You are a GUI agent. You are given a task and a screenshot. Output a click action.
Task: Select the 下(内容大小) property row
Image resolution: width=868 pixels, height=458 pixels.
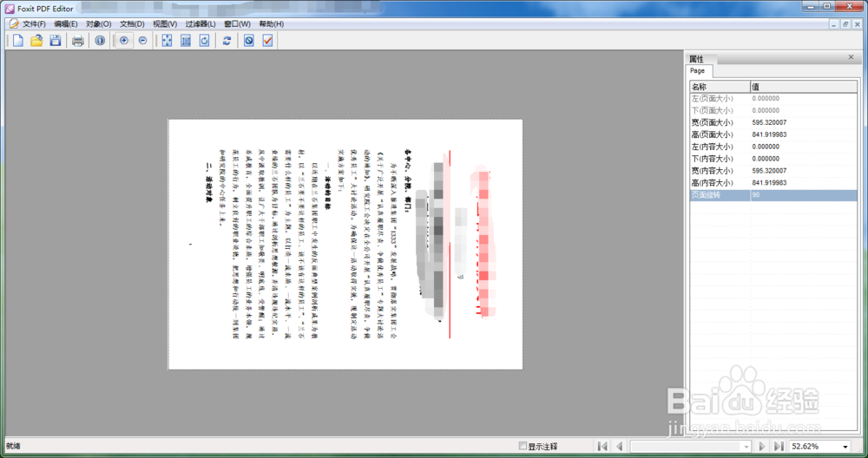[x=773, y=159]
